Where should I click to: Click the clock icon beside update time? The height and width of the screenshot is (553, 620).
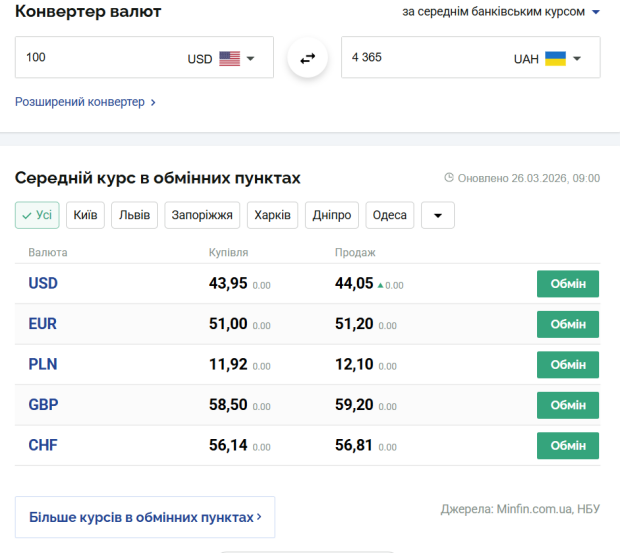click(x=449, y=178)
